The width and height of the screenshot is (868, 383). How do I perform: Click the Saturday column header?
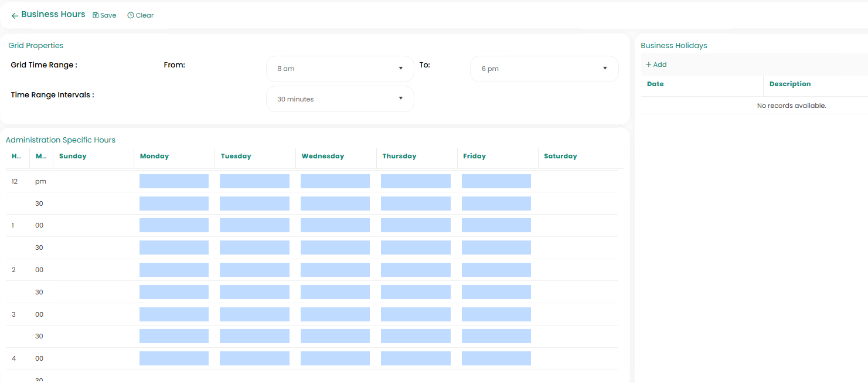[560, 156]
